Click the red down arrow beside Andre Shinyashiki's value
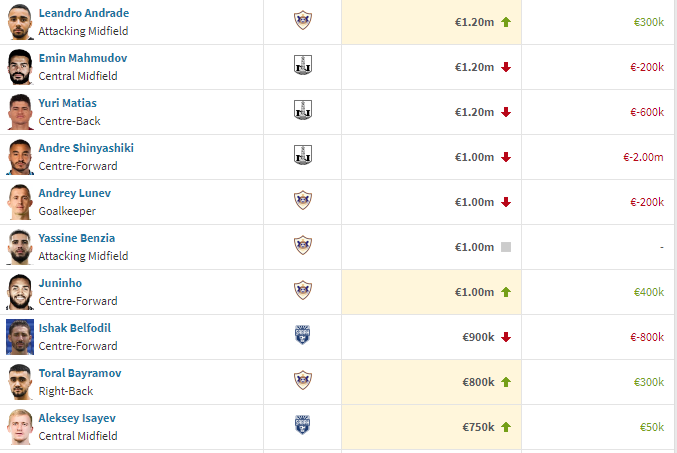Screen dimensions: 677x453 tap(506, 157)
